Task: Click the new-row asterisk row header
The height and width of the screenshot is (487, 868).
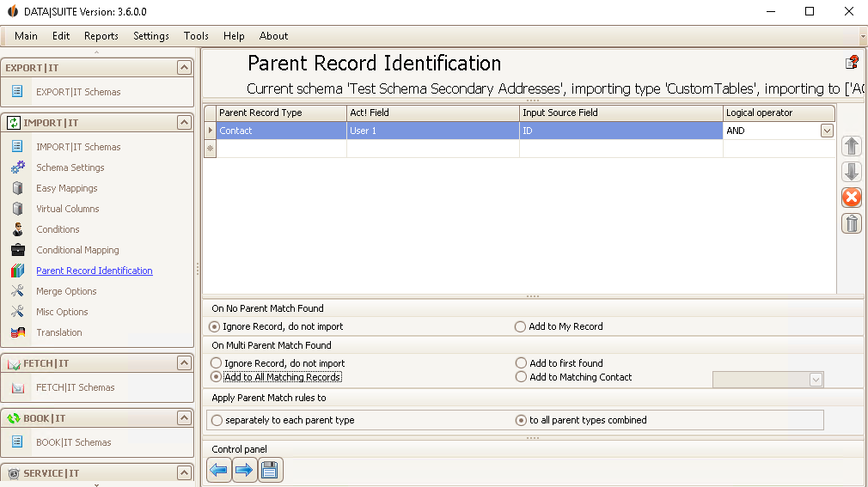Action: (x=211, y=149)
